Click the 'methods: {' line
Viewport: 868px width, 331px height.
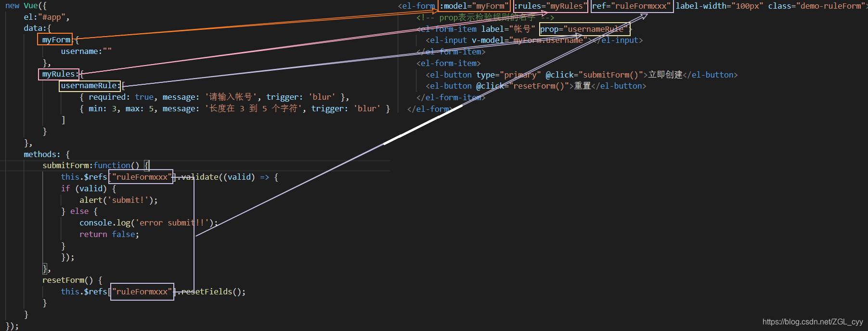[47, 155]
